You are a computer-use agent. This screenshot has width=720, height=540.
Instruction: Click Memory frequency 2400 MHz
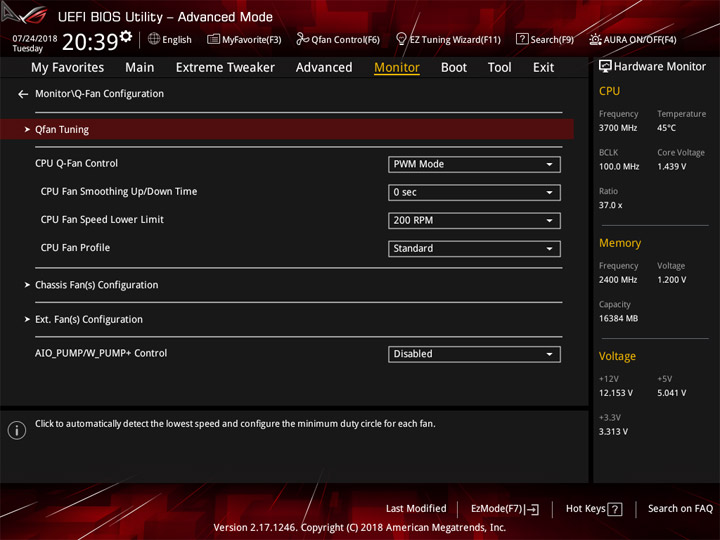click(x=618, y=280)
